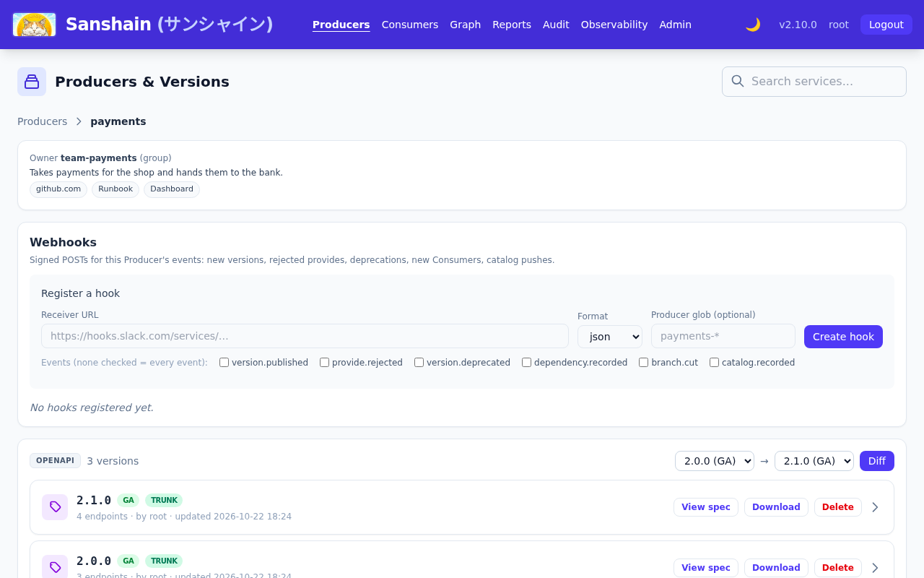Click the Sanshain cat logo
This screenshot has height=578, width=924.
tap(35, 25)
